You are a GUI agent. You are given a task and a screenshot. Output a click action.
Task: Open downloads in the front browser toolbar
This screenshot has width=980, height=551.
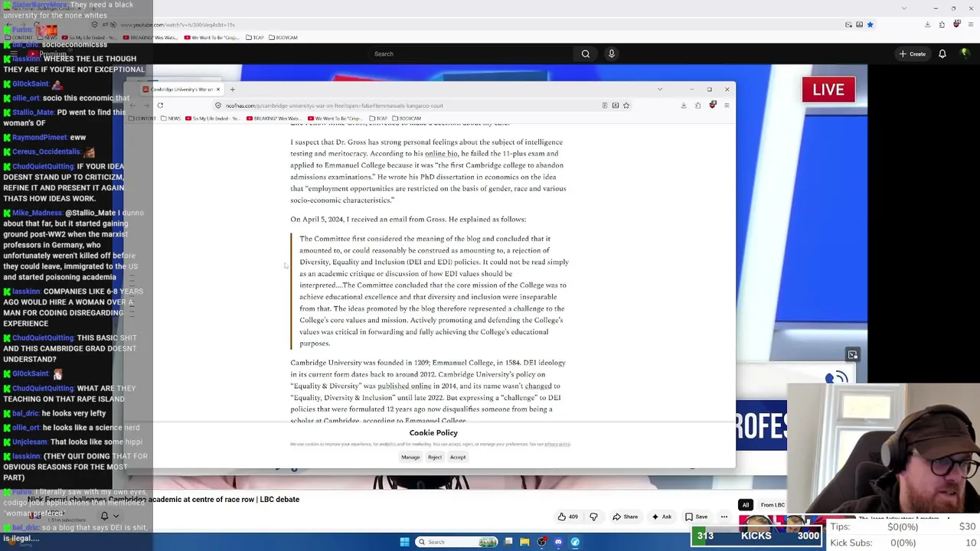pyautogui.click(x=684, y=106)
